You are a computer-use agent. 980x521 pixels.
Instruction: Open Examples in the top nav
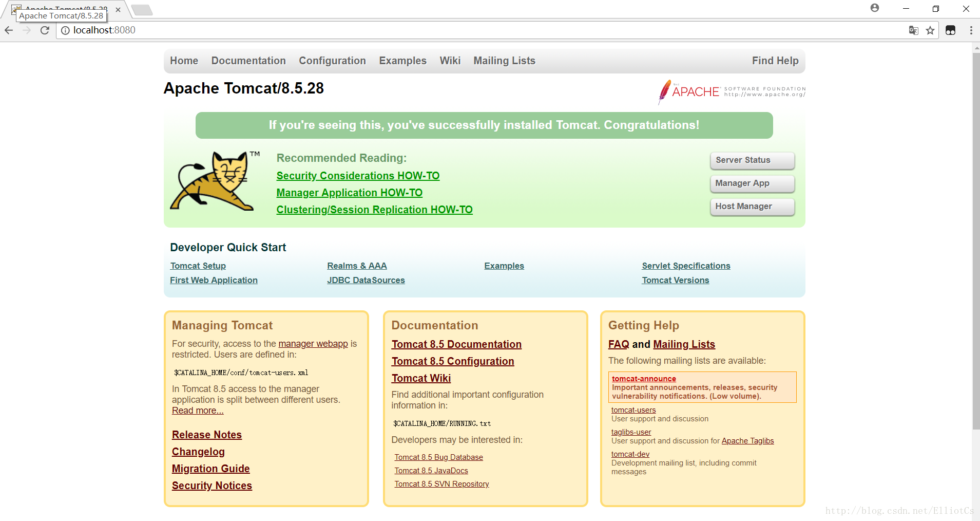pyautogui.click(x=403, y=61)
